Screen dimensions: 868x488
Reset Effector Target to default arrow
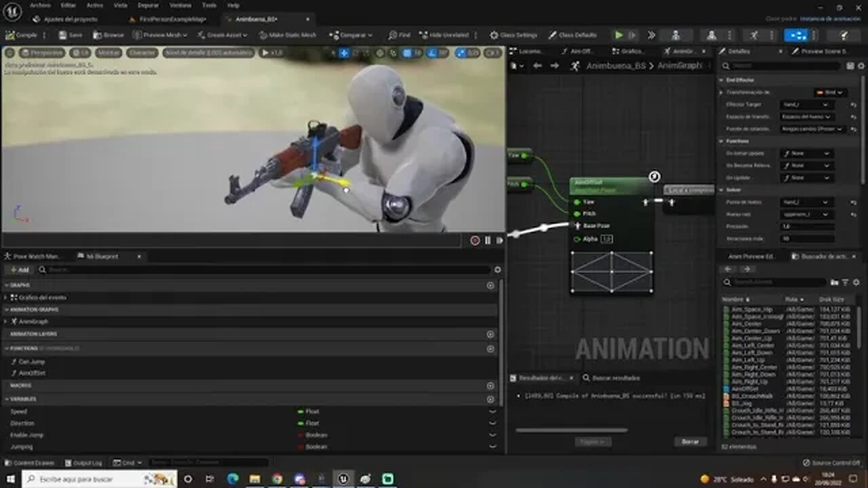click(x=853, y=105)
